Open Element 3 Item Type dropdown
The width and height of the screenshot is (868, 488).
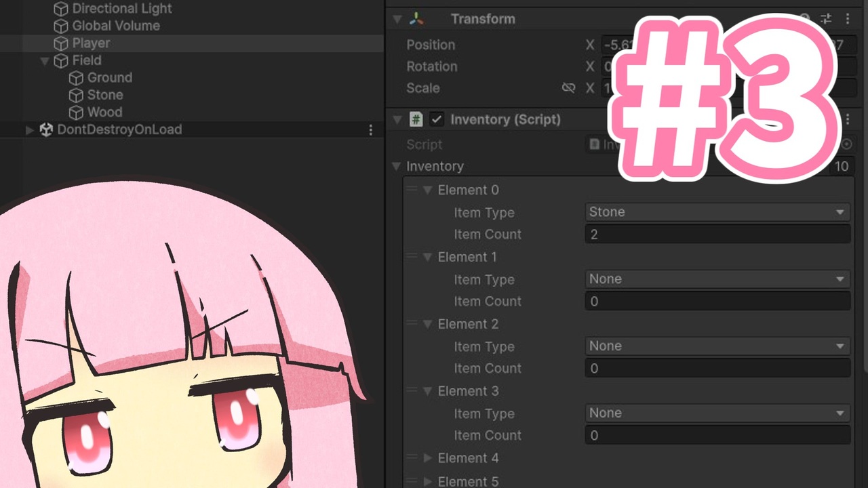coord(717,413)
